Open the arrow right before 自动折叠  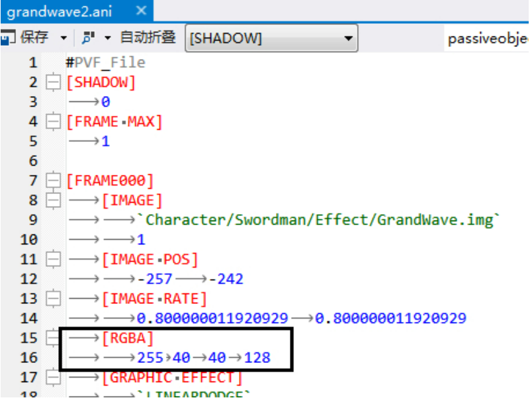tap(107, 38)
